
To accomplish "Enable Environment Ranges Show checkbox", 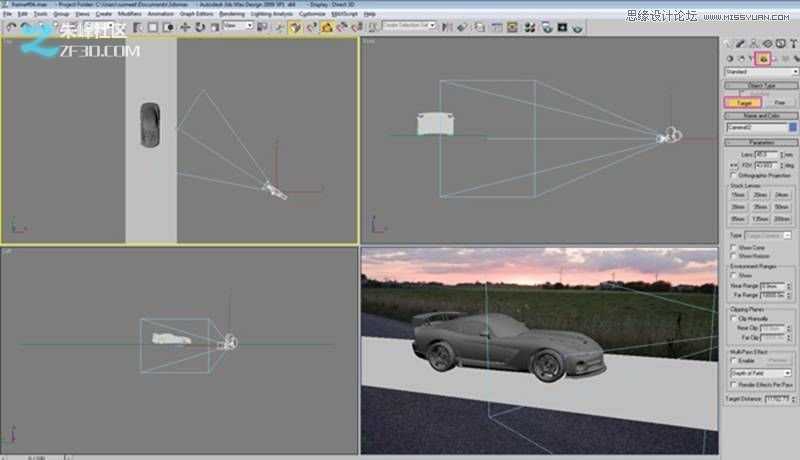I will pyautogui.click(x=734, y=275).
